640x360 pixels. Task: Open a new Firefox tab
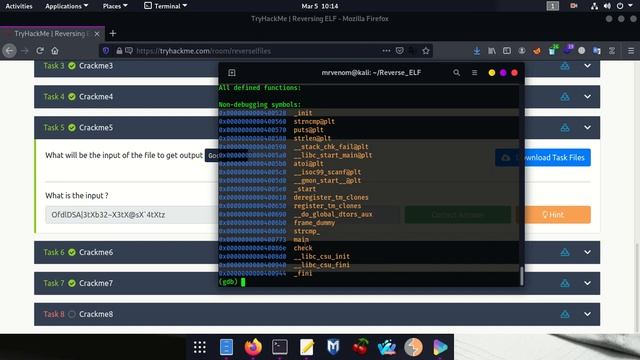[113, 33]
